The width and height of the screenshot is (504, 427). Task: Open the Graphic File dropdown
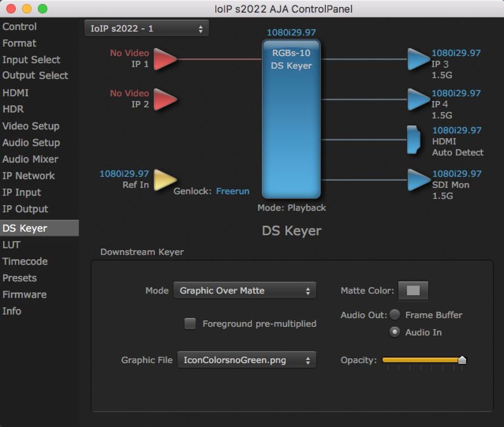click(x=247, y=360)
